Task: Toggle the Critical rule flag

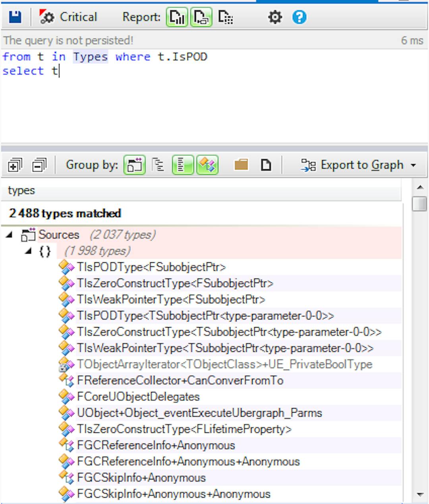Action: [68, 17]
